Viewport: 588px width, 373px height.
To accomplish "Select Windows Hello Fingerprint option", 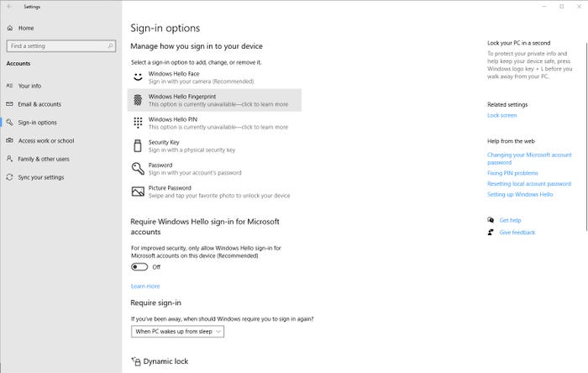I will (x=214, y=100).
